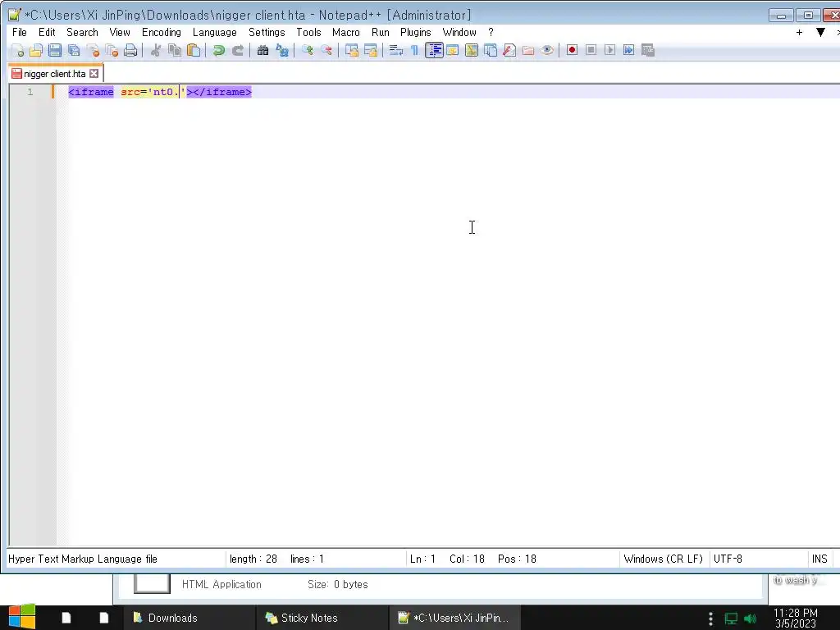This screenshot has height=630, width=840.
Task: Click the Copy toolbar icon
Action: tap(175, 50)
